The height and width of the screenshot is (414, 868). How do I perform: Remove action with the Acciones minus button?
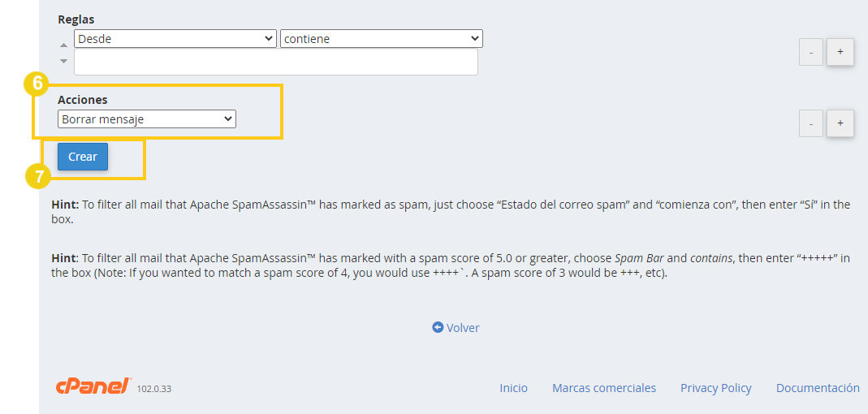[x=811, y=123]
